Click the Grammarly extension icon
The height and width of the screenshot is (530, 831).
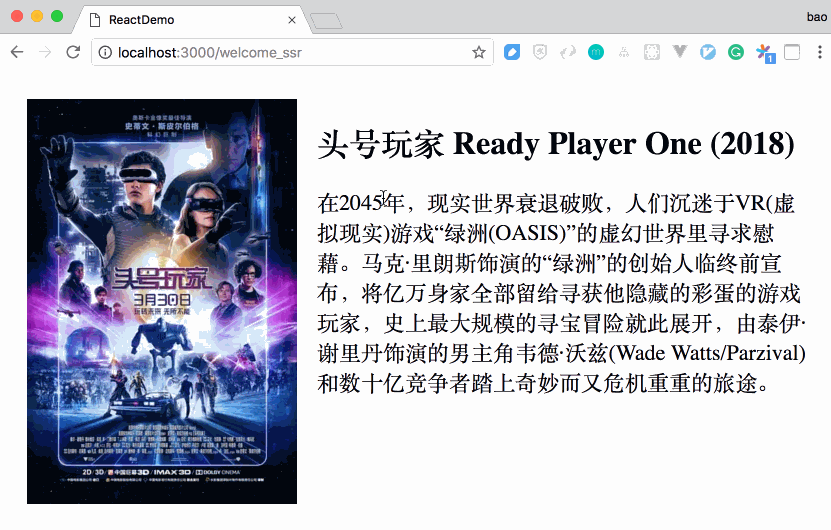point(736,52)
